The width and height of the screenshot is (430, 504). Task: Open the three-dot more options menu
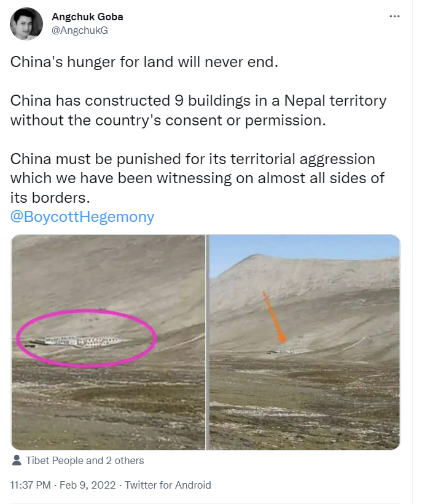tap(394, 17)
